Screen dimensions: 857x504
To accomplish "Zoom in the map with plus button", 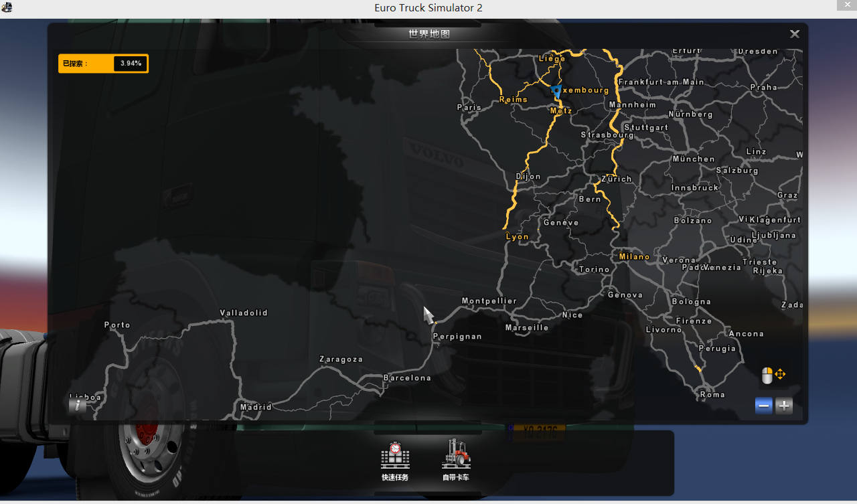I will [x=784, y=406].
